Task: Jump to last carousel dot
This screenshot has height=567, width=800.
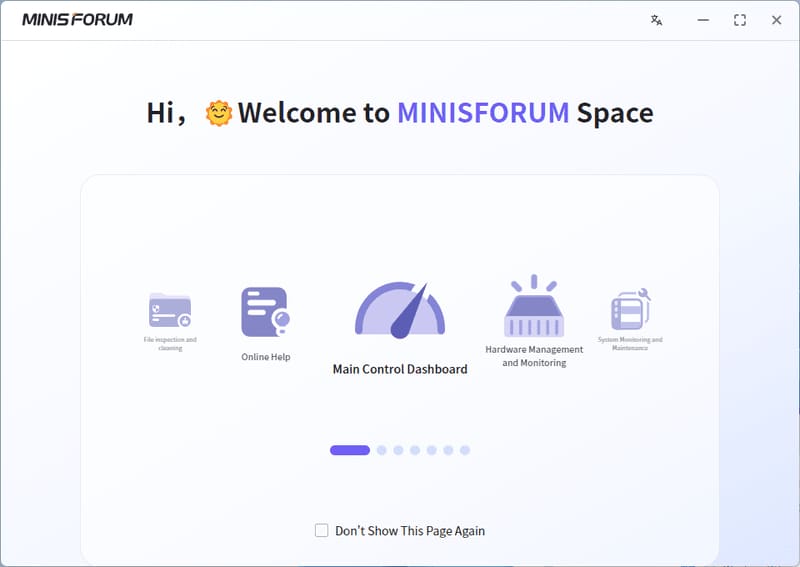Action: tap(465, 450)
